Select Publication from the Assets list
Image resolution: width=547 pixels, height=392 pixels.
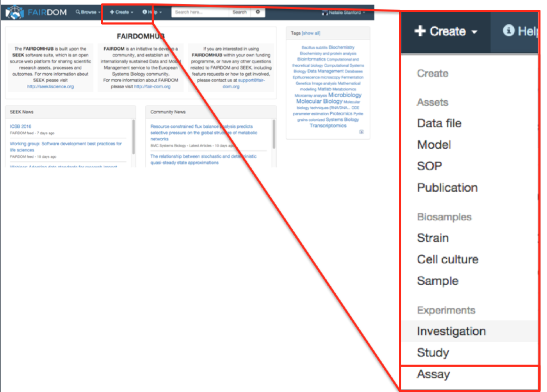click(447, 188)
